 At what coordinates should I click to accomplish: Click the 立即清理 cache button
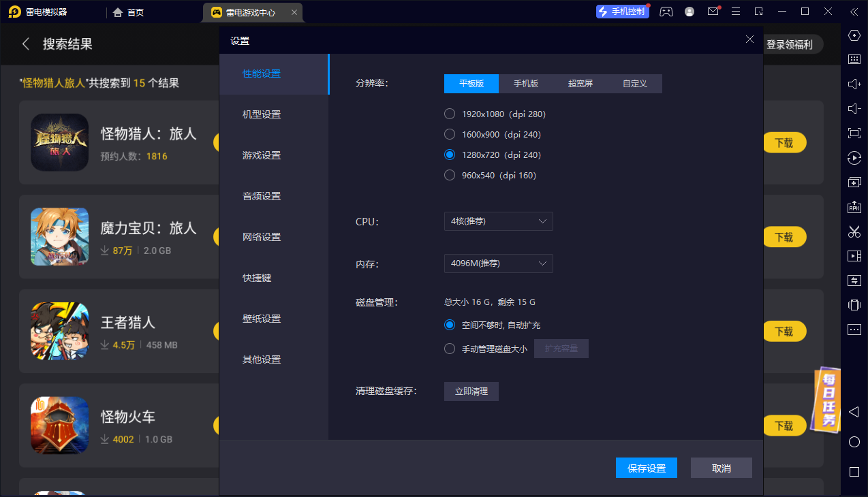471,391
